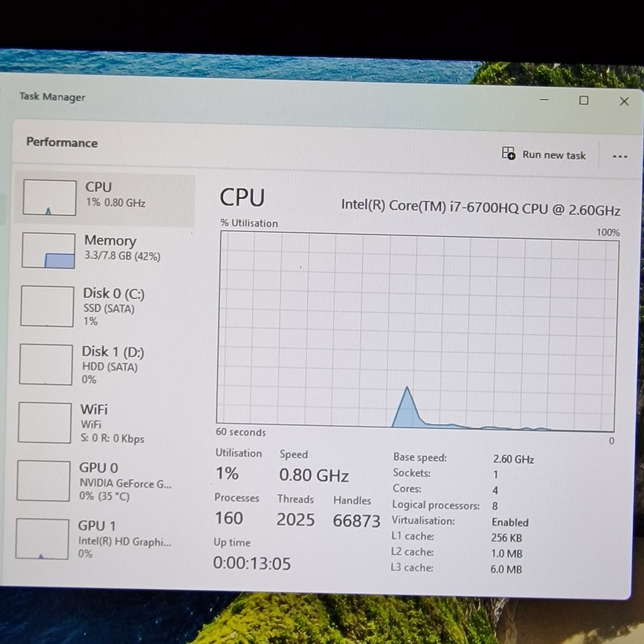Open the three-dot more options menu

coord(620,157)
